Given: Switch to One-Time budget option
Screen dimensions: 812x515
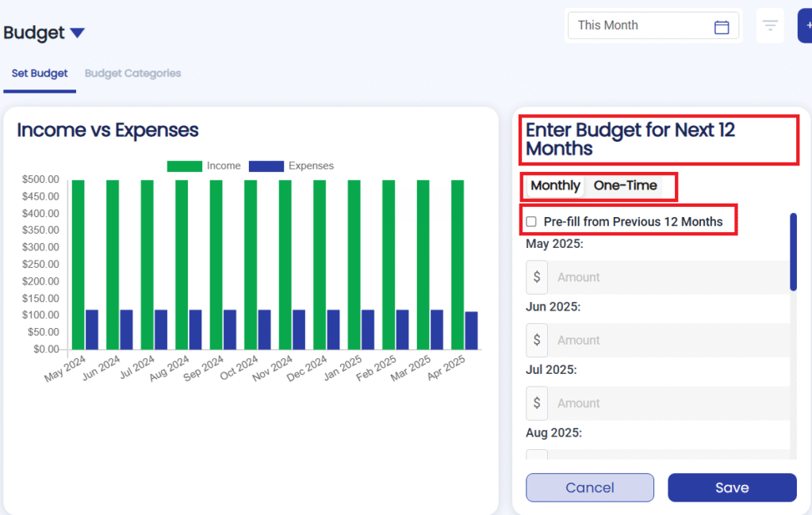Looking at the screenshot, I should [x=625, y=185].
